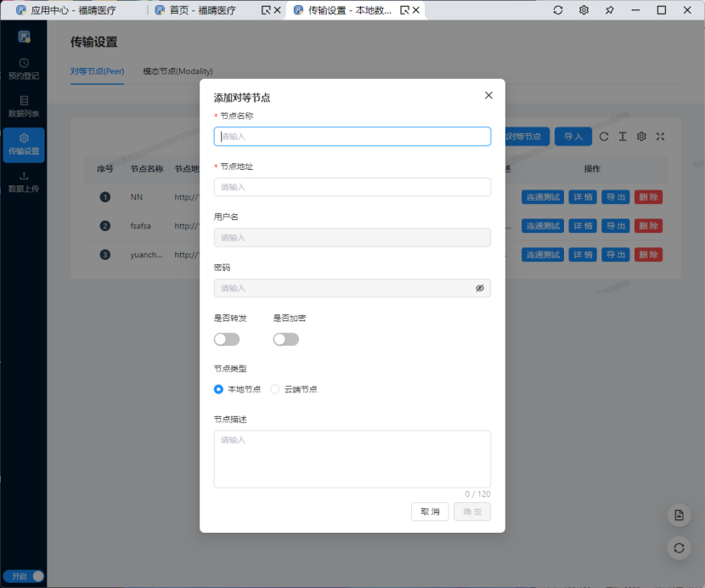Toggle the 是否转发 switch

(x=227, y=339)
